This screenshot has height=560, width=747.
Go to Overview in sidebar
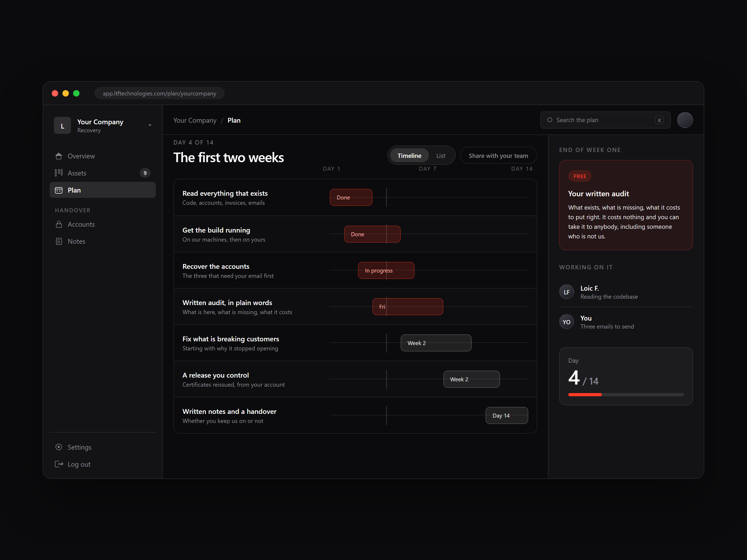(x=103, y=156)
